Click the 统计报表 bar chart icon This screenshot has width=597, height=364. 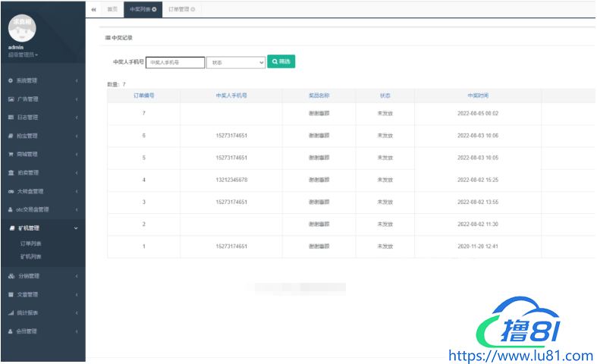11,312
